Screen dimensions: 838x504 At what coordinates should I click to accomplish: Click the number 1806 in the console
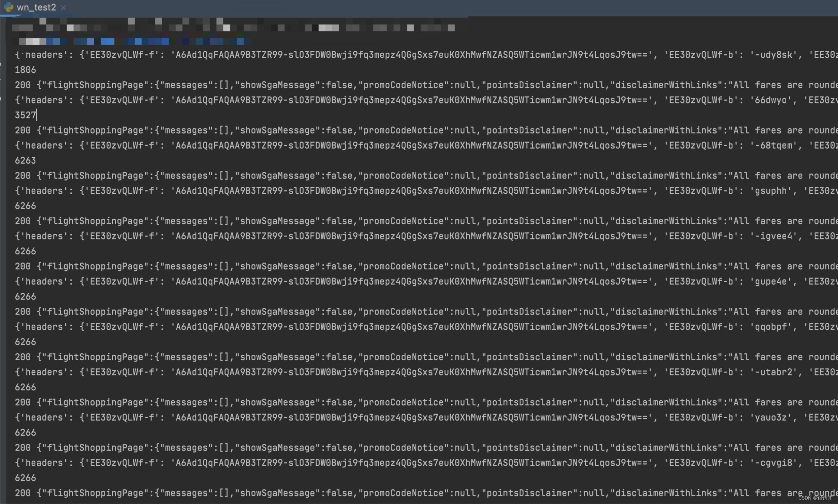25,69
